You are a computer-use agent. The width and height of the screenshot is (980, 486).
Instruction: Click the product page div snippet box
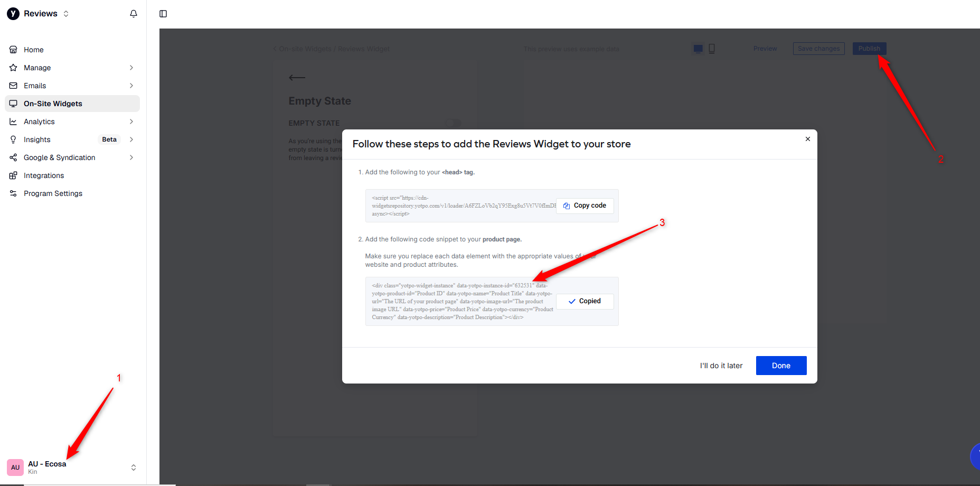pos(492,301)
